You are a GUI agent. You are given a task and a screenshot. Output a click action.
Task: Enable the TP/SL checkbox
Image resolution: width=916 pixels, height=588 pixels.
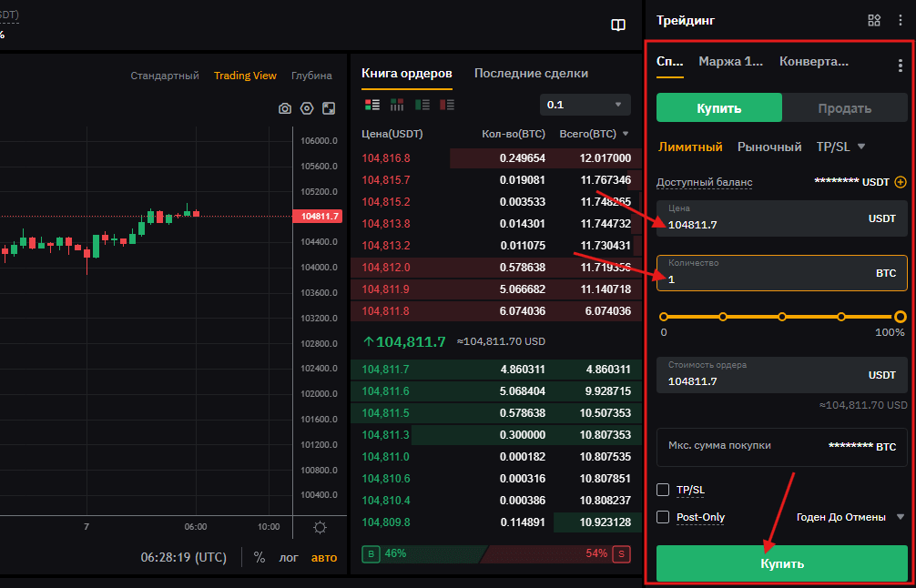(663, 490)
